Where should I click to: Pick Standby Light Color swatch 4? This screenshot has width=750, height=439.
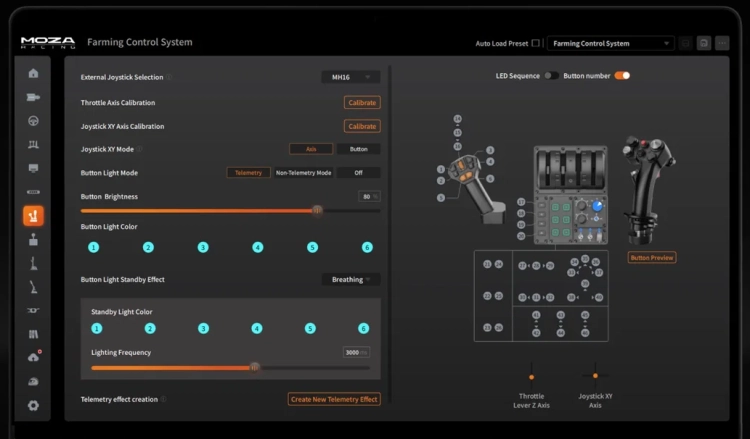click(x=257, y=329)
